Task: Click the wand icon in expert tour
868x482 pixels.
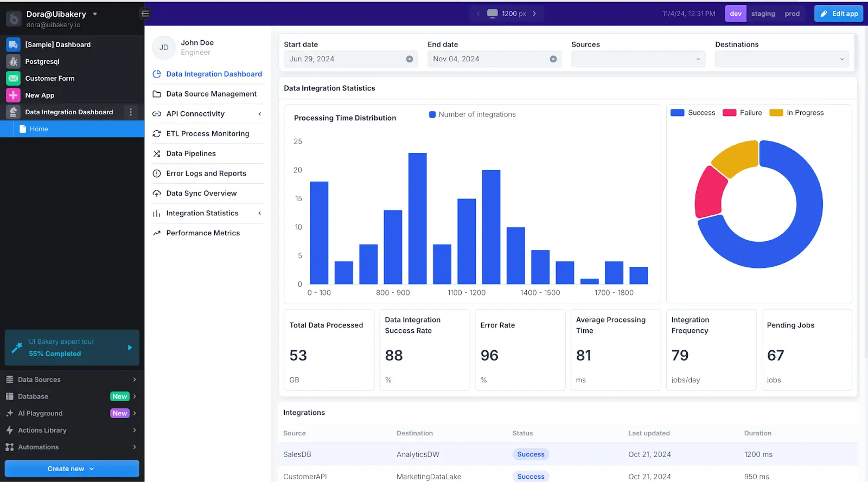Action: coord(17,348)
